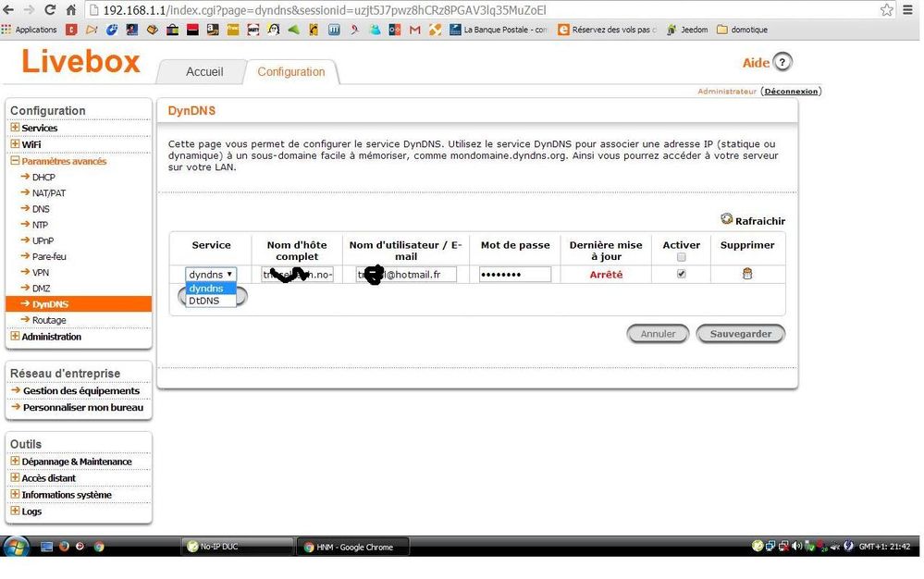
Task: Expand the WiFi section
Action: coord(16,143)
